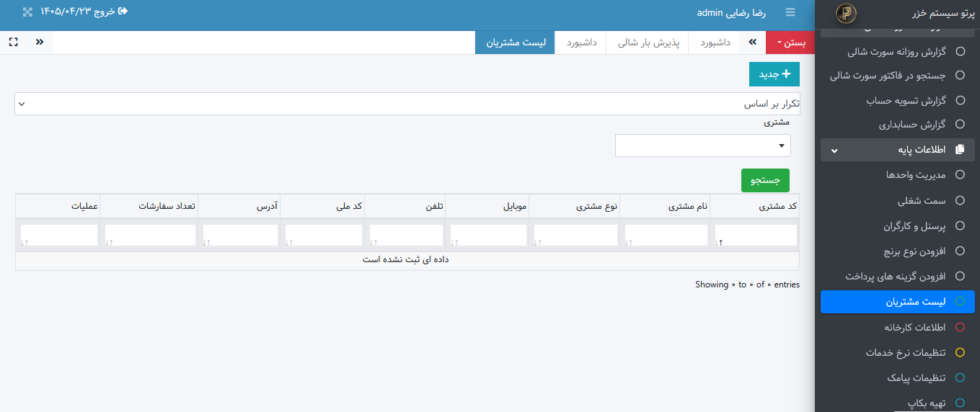The width and height of the screenshot is (980, 412).
Task: Click double-arrow icon next to red بستن button
Action: click(x=753, y=42)
